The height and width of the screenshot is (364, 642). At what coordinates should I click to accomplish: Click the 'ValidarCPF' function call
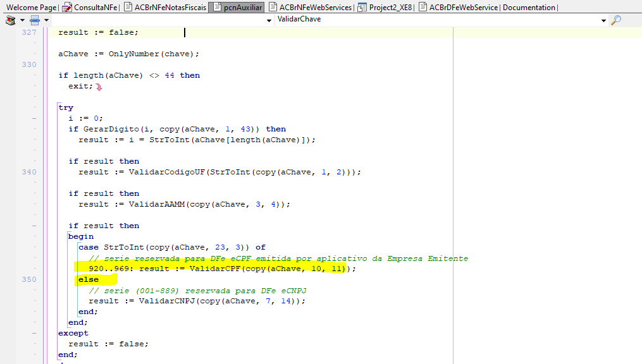click(215, 269)
